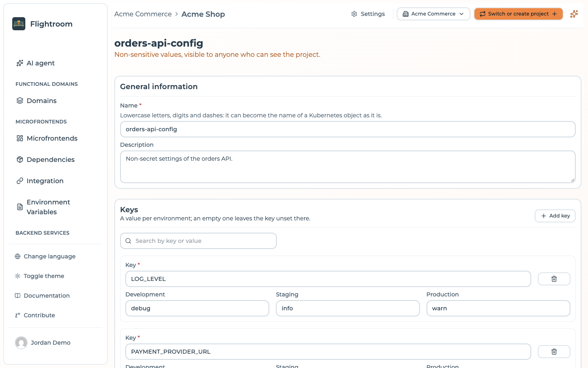This screenshot has width=588, height=368.
Task: Click the General information heading
Action: click(159, 87)
